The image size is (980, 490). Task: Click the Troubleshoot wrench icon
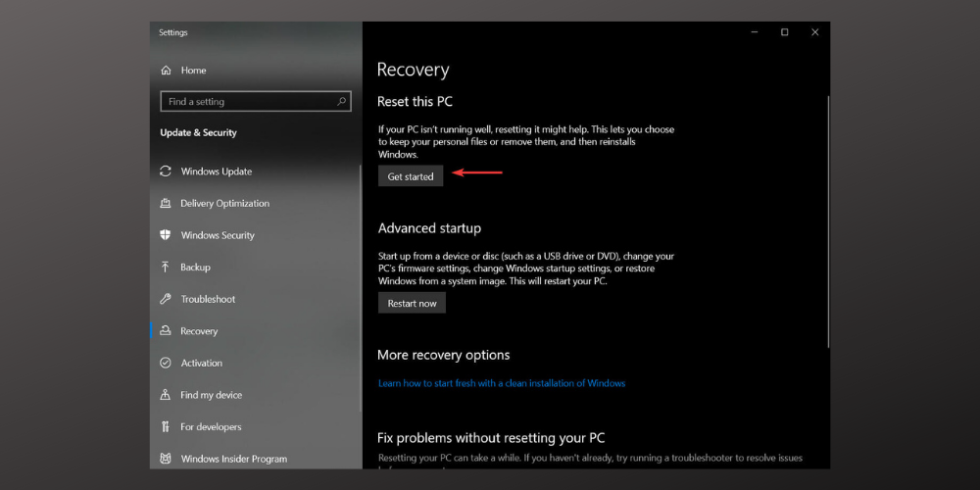(165, 299)
